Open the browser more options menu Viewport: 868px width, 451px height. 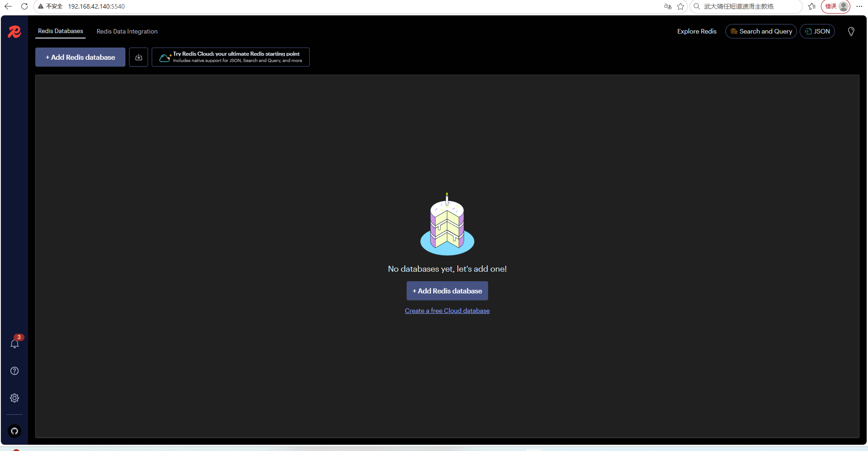coord(859,6)
